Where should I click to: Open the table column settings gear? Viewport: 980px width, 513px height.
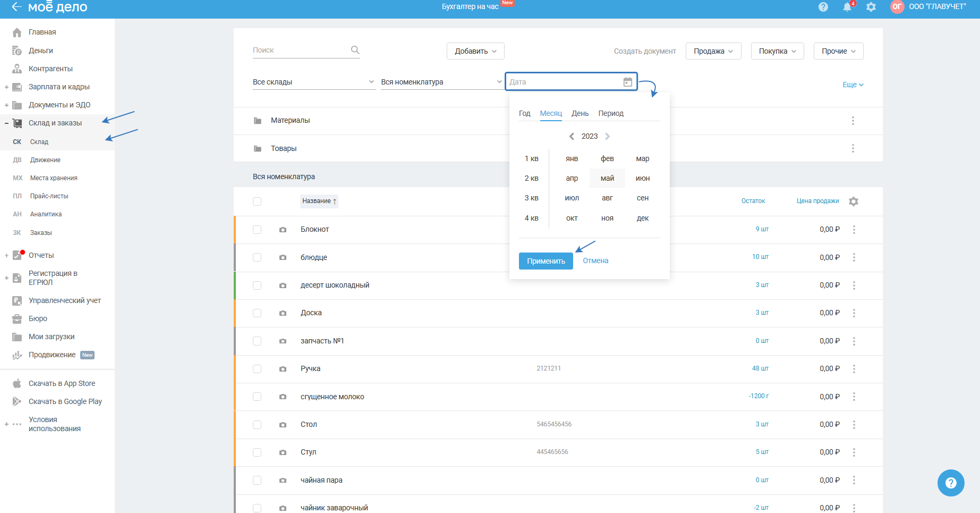(x=854, y=201)
